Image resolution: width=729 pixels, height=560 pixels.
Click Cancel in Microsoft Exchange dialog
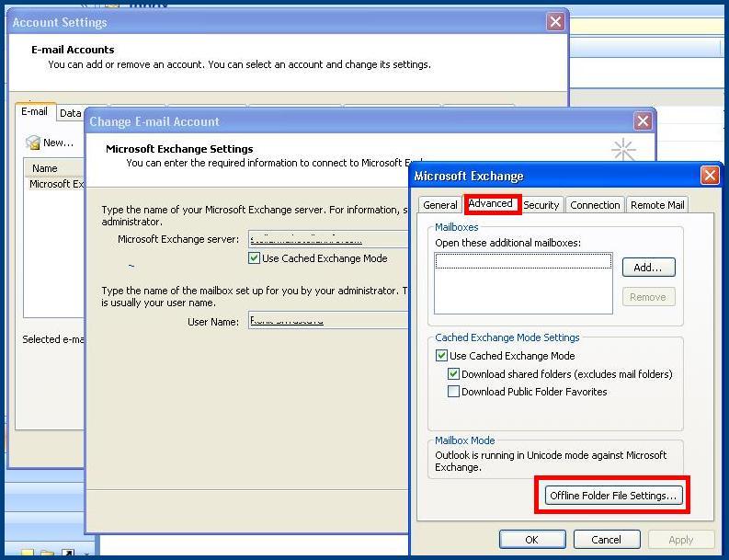pyautogui.click(x=606, y=540)
